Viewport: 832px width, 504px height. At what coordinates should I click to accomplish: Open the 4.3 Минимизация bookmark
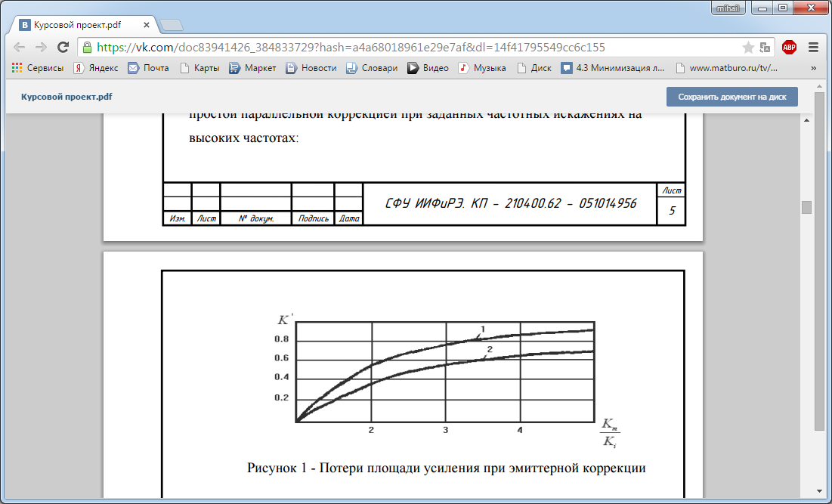tap(613, 68)
